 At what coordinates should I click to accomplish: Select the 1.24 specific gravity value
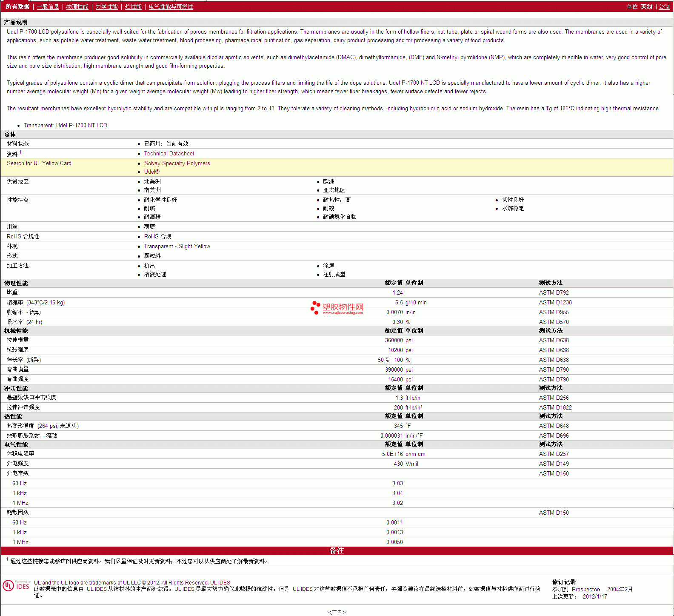tap(397, 292)
